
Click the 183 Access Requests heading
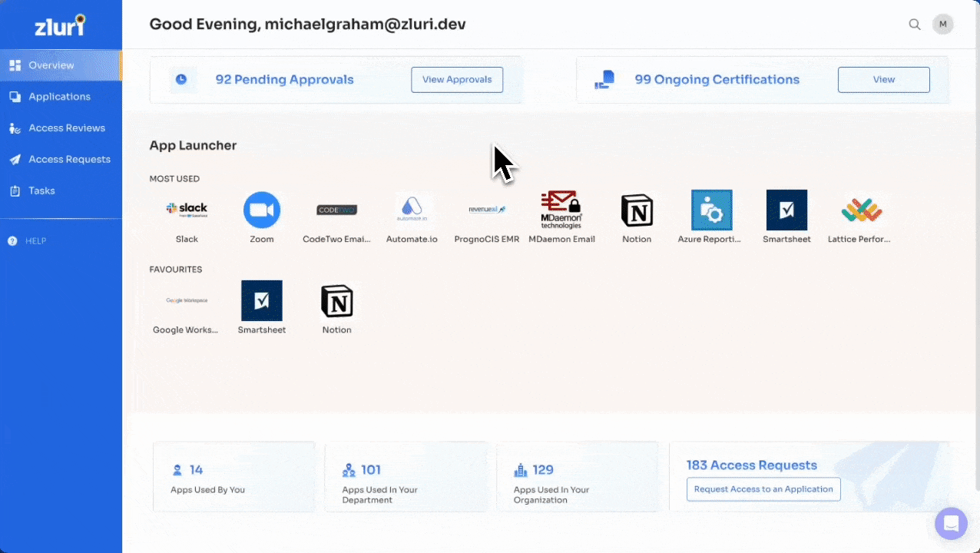tap(752, 465)
